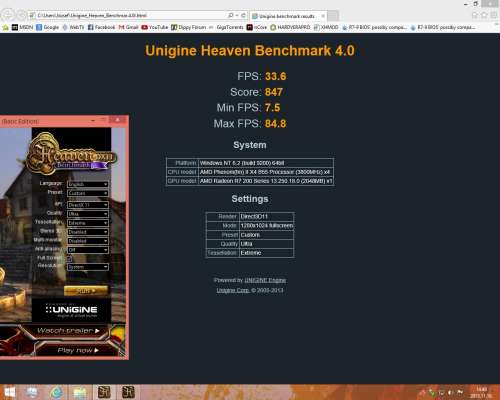Click the AMD Radeon R7 200 GPU cell
Image resolution: width=500 pixels, height=400 pixels.
click(x=266, y=181)
